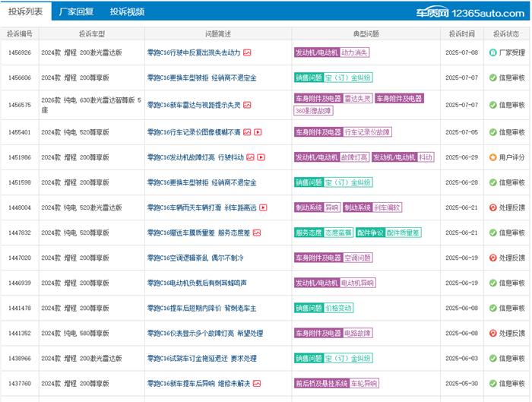Select the 空调问题 problem tag
532x402 pixels.
pos(358,258)
